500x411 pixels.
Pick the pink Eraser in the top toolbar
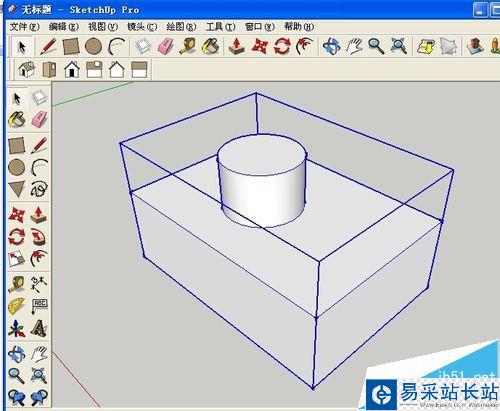(165, 46)
